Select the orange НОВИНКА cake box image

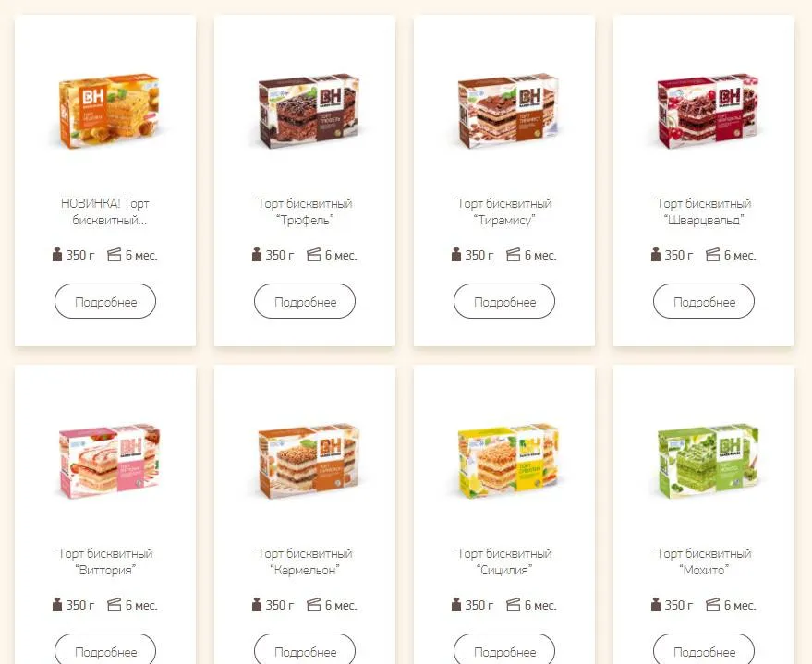109,111
